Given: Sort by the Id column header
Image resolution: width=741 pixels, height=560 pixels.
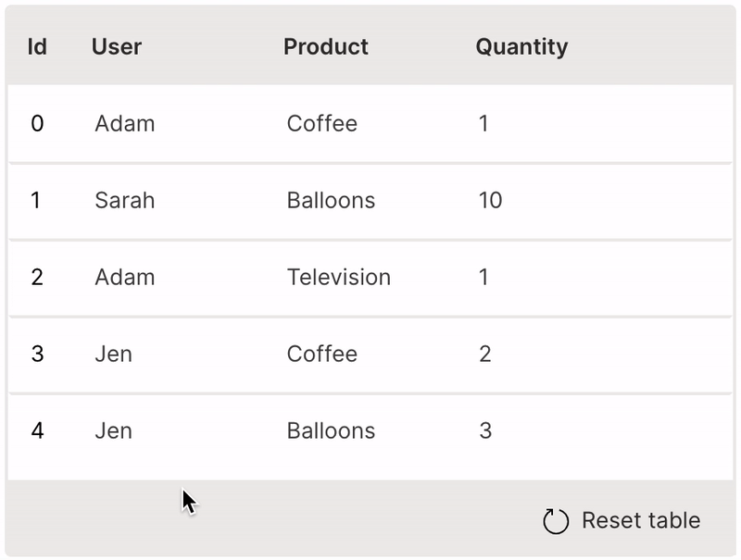Looking at the screenshot, I should click(x=37, y=46).
